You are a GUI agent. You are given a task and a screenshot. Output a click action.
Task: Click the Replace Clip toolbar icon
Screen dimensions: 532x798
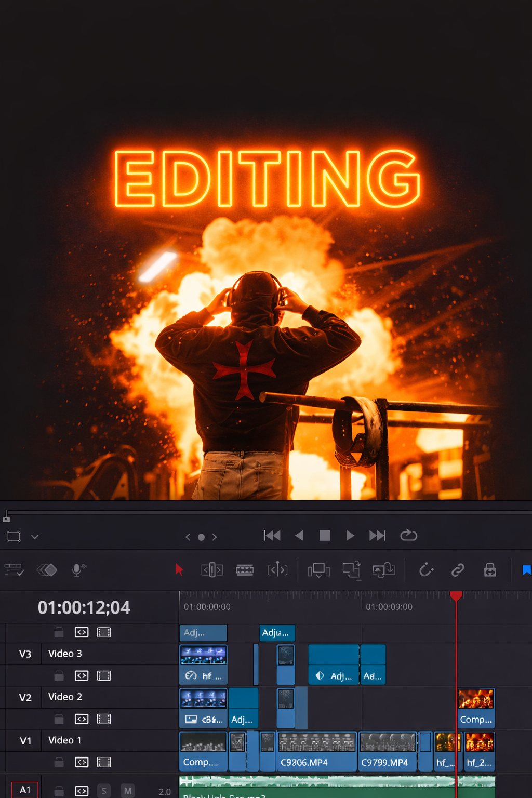(x=383, y=570)
